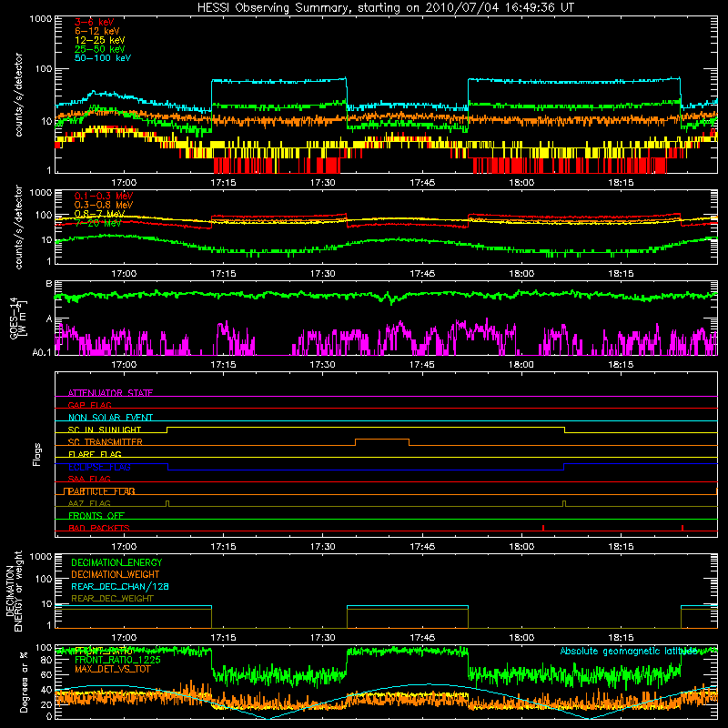Click the A0.1 tick label on GOES plot

42,353
